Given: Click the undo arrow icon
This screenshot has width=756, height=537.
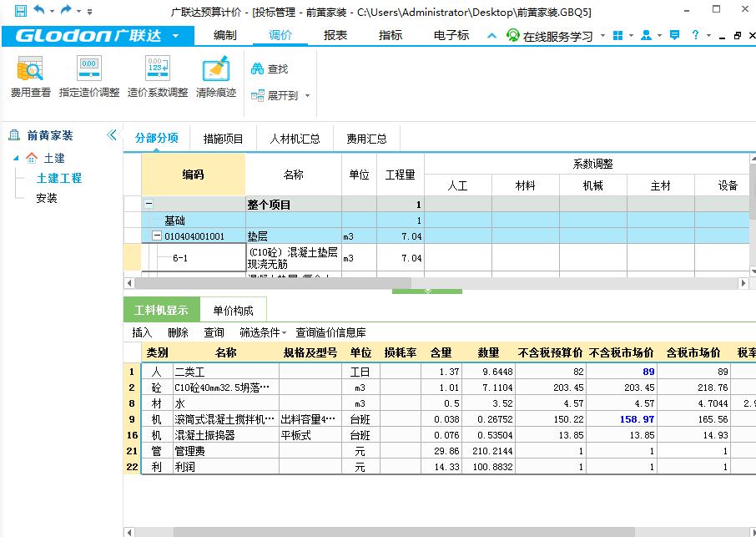Looking at the screenshot, I should [39, 10].
